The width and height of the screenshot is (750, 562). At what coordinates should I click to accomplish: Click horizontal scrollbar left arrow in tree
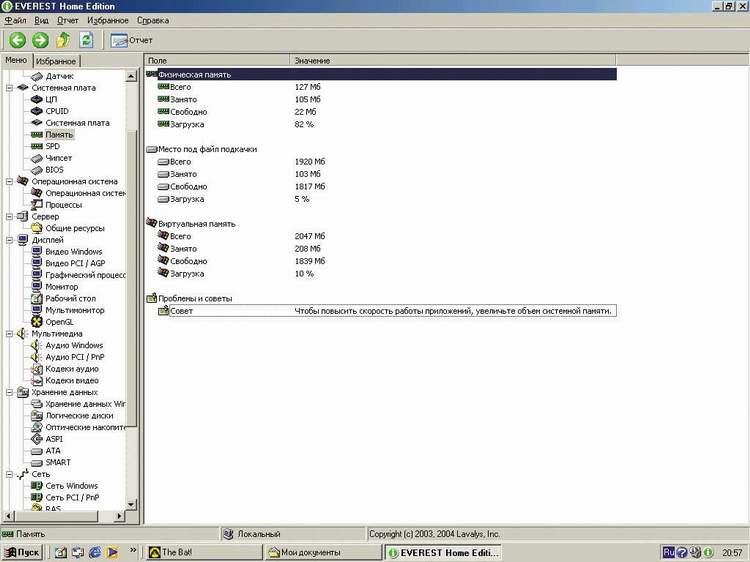pos(8,516)
